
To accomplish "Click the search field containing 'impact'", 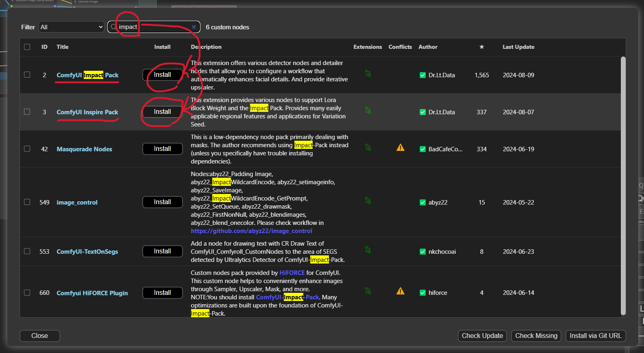I will click(x=154, y=27).
